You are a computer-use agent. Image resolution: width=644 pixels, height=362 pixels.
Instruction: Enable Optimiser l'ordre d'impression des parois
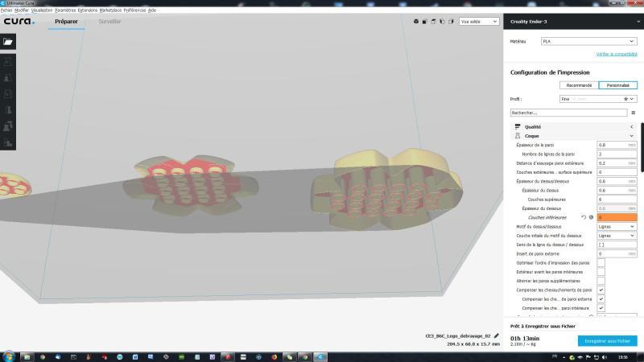pos(601,263)
